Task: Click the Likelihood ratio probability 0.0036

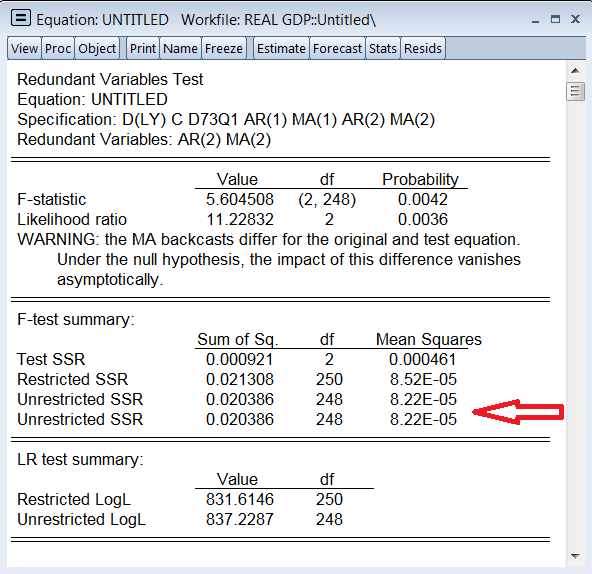Action: (423, 219)
